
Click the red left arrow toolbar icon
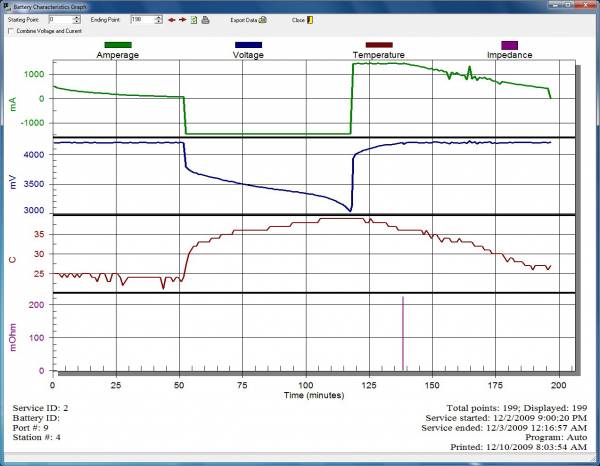click(171, 20)
